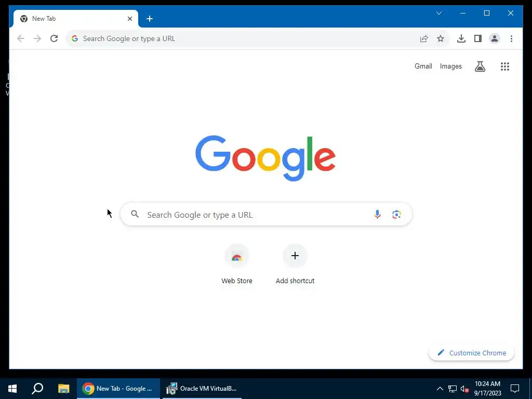Reload the current page
The height and width of the screenshot is (399, 532).
point(54,38)
